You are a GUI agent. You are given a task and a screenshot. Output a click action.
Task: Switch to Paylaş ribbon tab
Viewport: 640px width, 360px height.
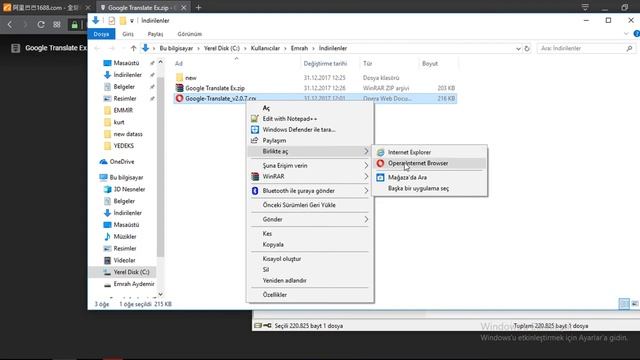point(155,34)
